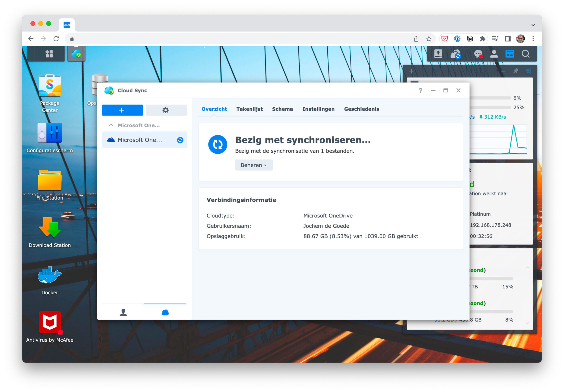
Task: Open browser Extensions puzzle icon
Action: [482, 39]
